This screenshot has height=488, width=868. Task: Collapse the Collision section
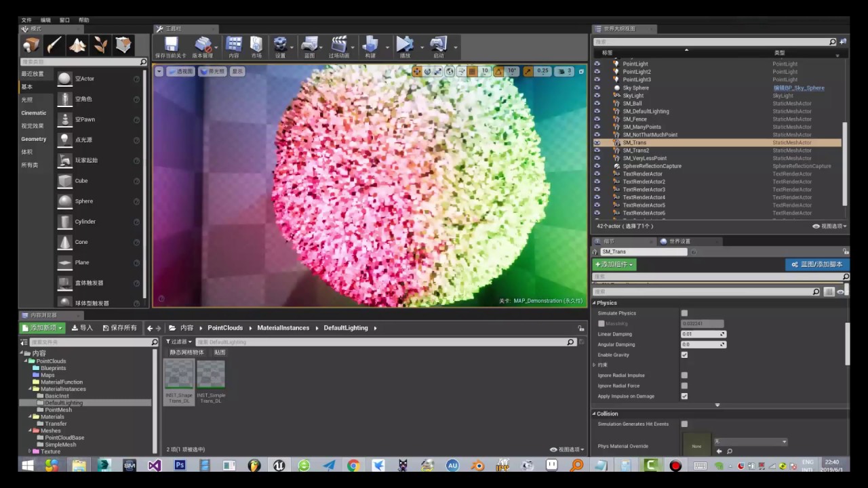tap(594, 413)
